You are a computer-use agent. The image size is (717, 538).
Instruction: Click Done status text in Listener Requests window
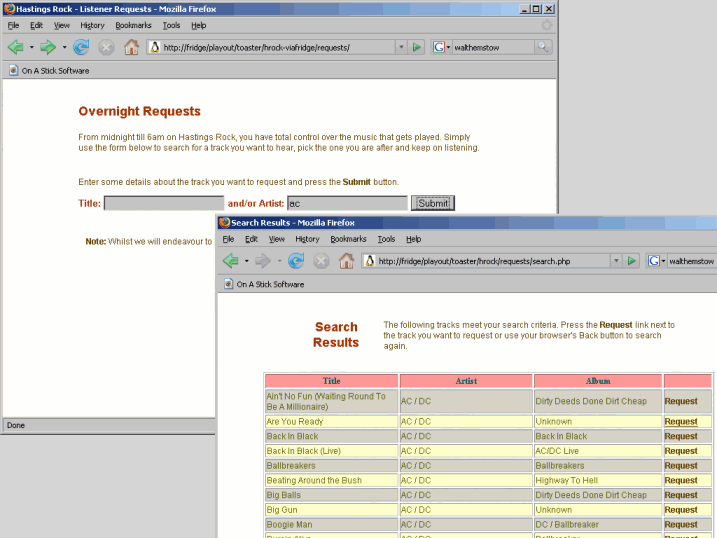(x=16, y=425)
